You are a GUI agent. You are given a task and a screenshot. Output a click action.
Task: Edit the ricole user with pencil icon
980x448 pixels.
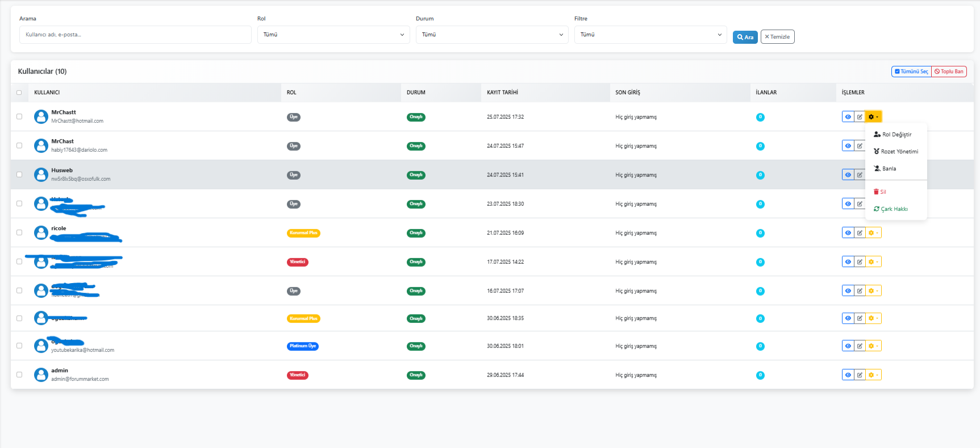(x=860, y=233)
